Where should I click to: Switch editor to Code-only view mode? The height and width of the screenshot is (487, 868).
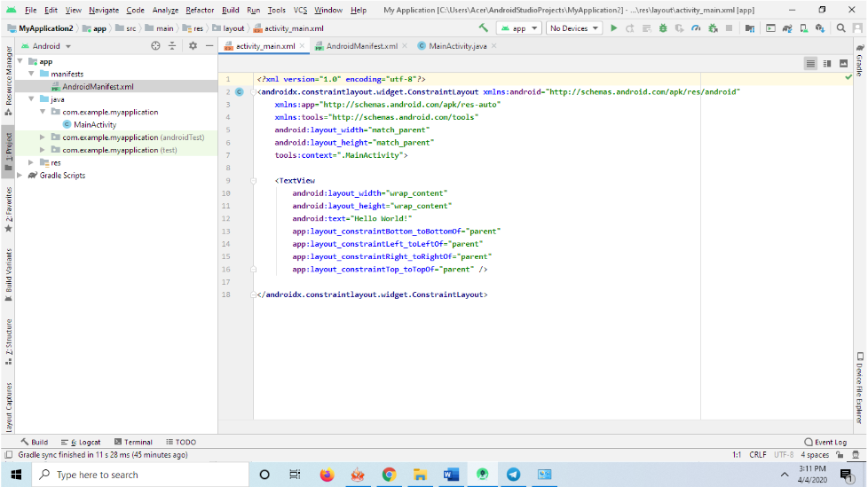[810, 63]
